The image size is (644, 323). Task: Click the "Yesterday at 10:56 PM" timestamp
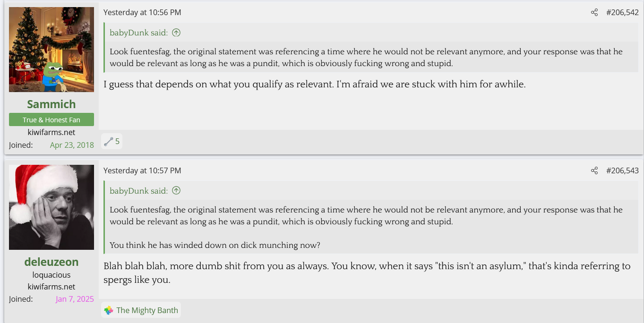coord(142,13)
